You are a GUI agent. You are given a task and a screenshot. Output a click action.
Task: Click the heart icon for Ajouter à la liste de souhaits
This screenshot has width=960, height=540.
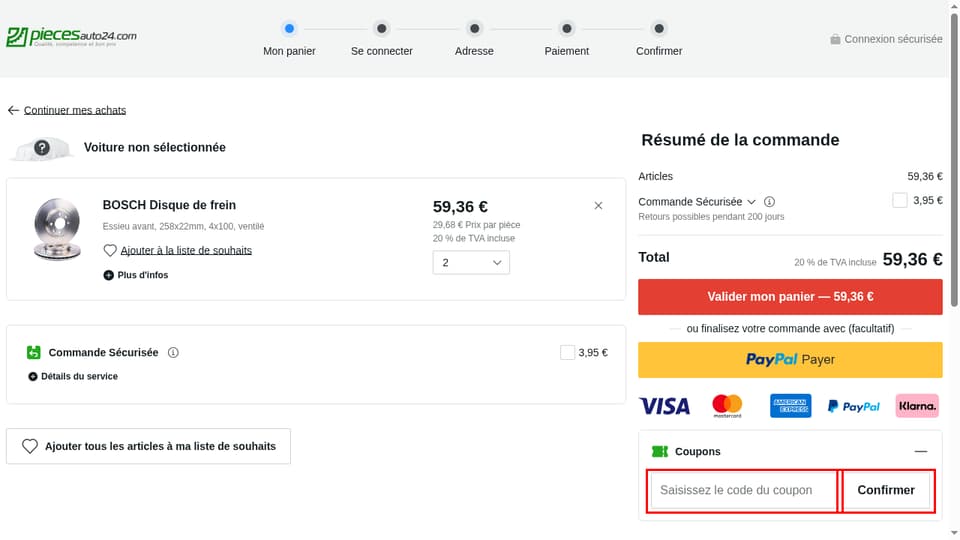[110, 250]
